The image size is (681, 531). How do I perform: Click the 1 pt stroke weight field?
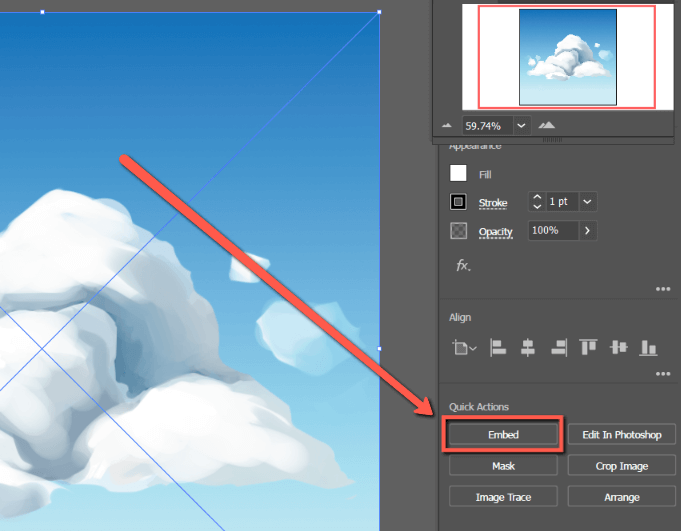point(562,202)
